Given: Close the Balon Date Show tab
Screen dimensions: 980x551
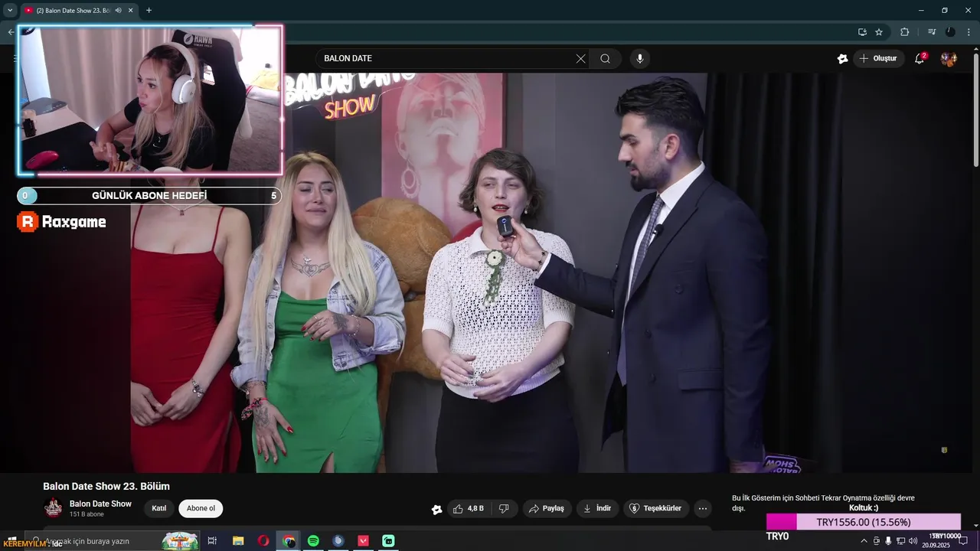Looking at the screenshot, I should pyautogui.click(x=130, y=10).
